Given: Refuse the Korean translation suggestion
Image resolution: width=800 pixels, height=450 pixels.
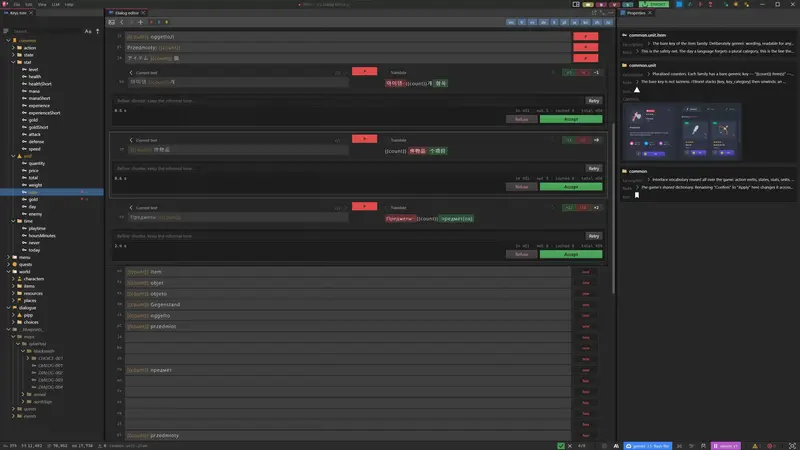Looking at the screenshot, I should coord(521,119).
